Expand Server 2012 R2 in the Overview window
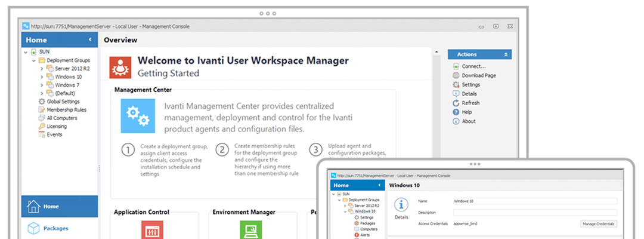This screenshot has height=239, width=644. click(x=42, y=69)
